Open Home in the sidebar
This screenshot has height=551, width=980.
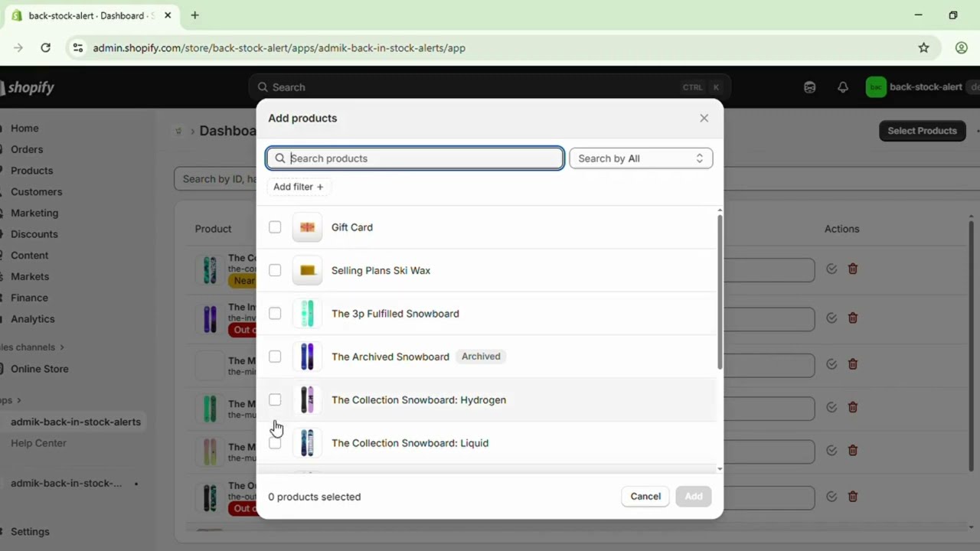tap(24, 129)
